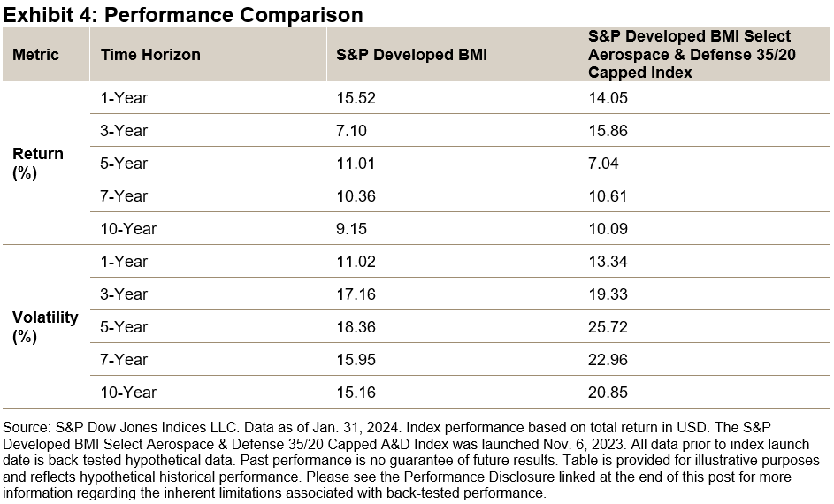
Task: Click the Time Horizon column header
Action: (x=150, y=55)
